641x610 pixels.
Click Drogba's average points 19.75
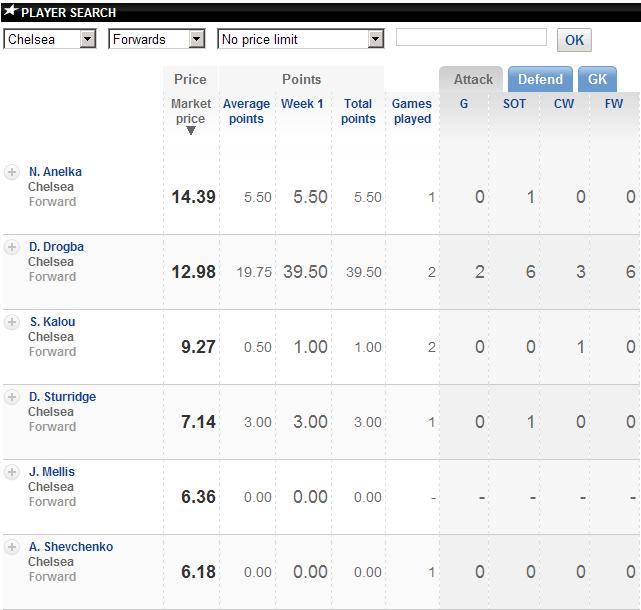254,272
